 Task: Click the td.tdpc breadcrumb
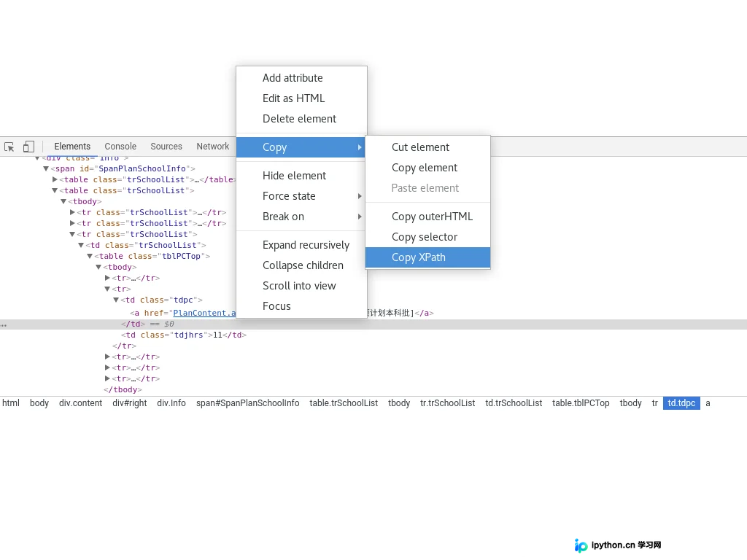pyautogui.click(x=681, y=403)
